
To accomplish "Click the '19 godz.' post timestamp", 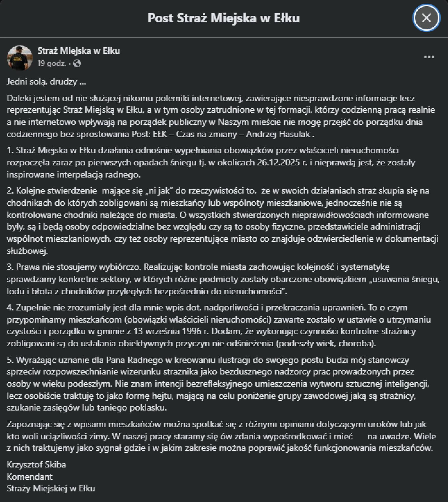I will pos(52,64).
